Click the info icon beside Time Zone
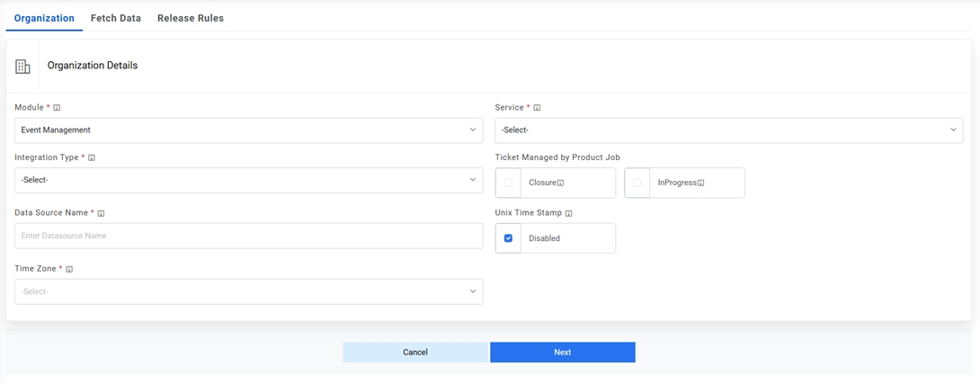The height and width of the screenshot is (384, 980). pos(69,269)
